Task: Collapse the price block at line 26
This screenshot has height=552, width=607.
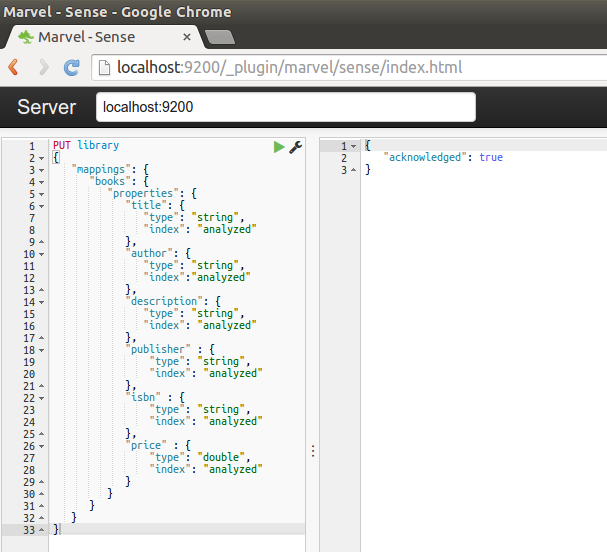Action: coord(41,446)
